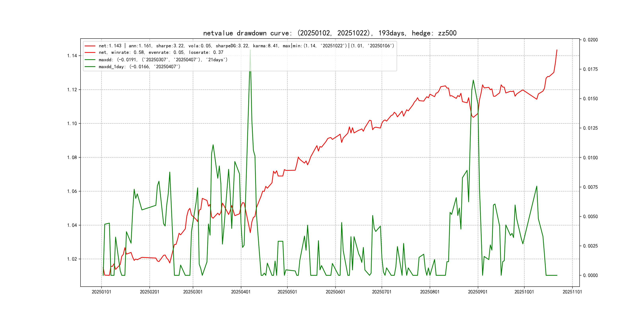This screenshot has height=322, width=644.
Task: Click the legend text 'maxdd_1day: (-0.0166'
Action: 139,67
